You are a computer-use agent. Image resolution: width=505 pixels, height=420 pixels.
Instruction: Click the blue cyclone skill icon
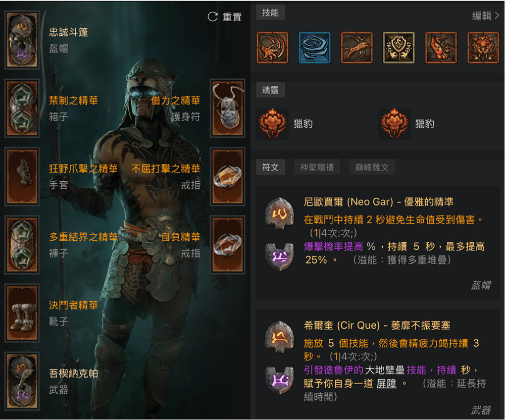point(314,47)
